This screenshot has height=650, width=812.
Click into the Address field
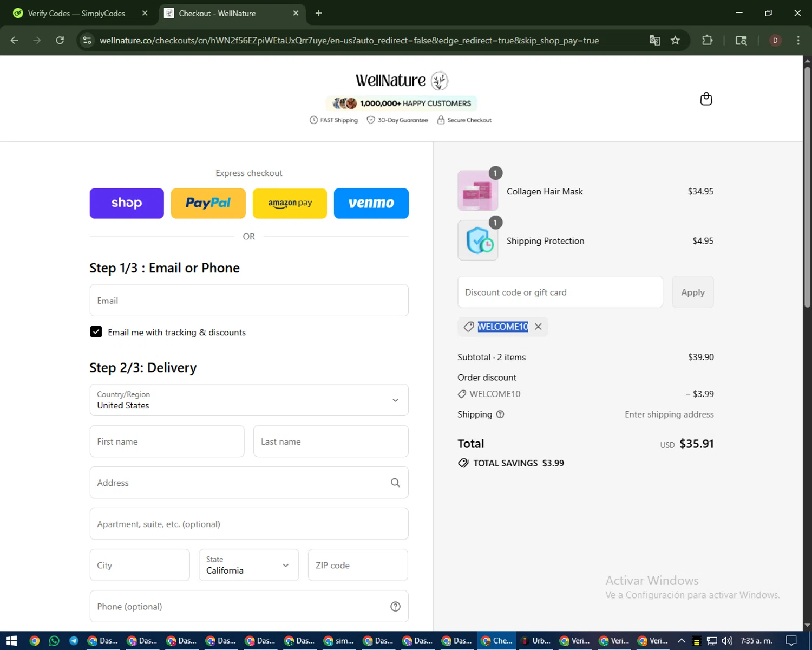click(x=249, y=483)
